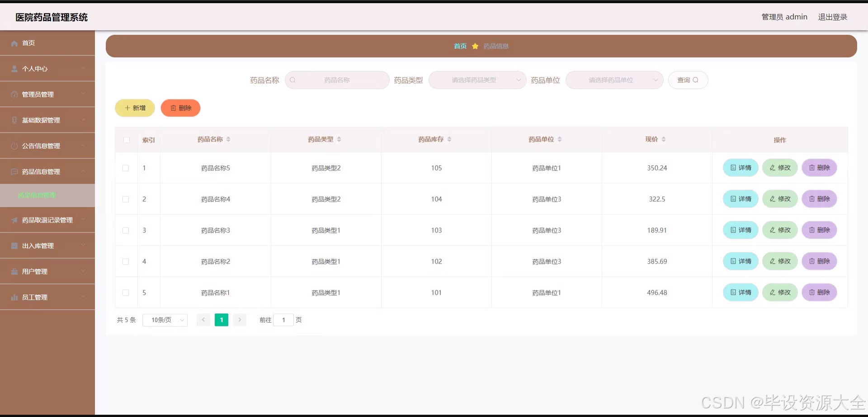Sort the table by 药品单位 column arrows
This screenshot has height=417, width=868.
[560, 139]
